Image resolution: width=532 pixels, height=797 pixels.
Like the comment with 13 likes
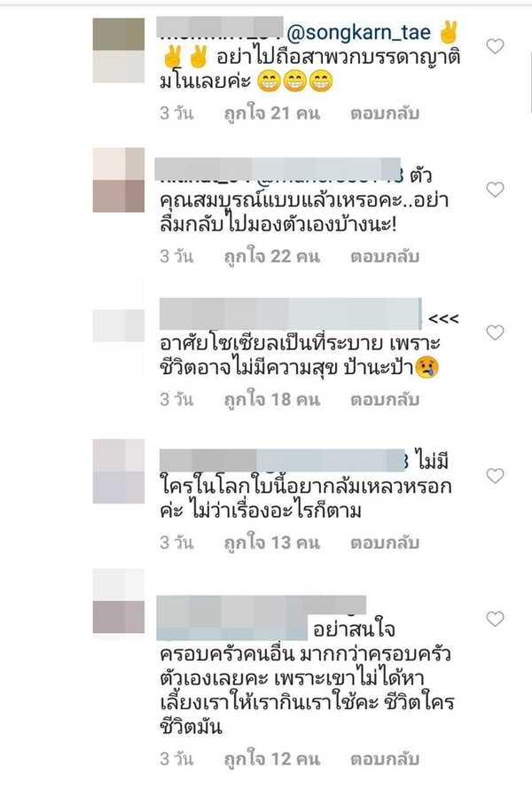[495, 476]
